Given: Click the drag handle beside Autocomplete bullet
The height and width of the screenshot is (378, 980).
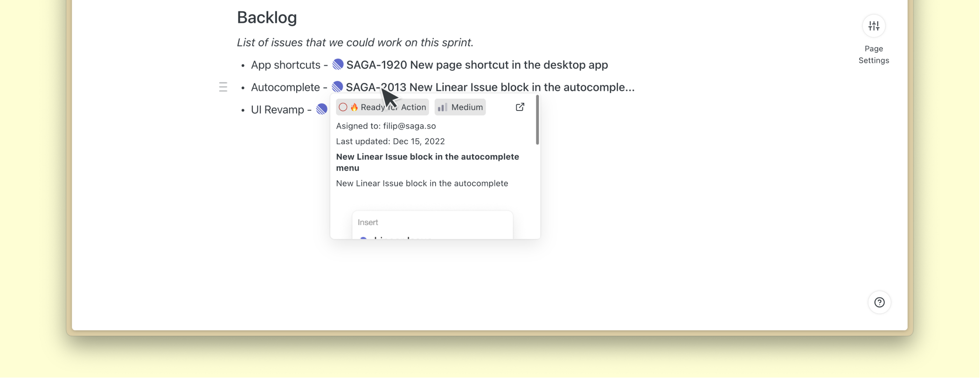Looking at the screenshot, I should tap(223, 87).
